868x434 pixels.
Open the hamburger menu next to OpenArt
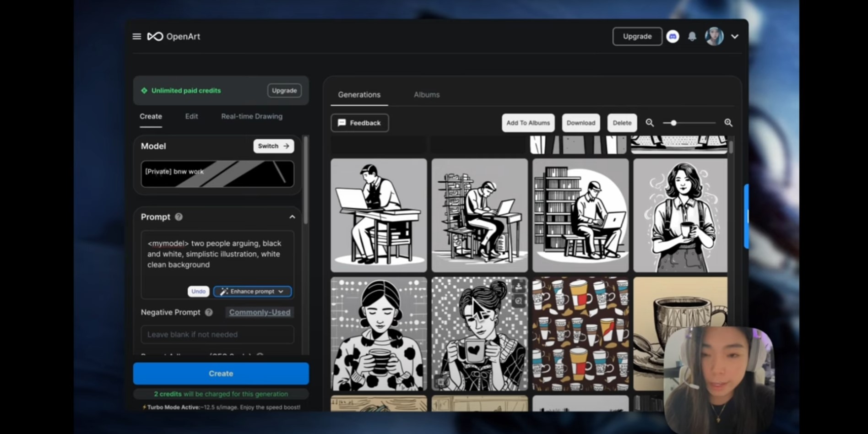click(136, 37)
